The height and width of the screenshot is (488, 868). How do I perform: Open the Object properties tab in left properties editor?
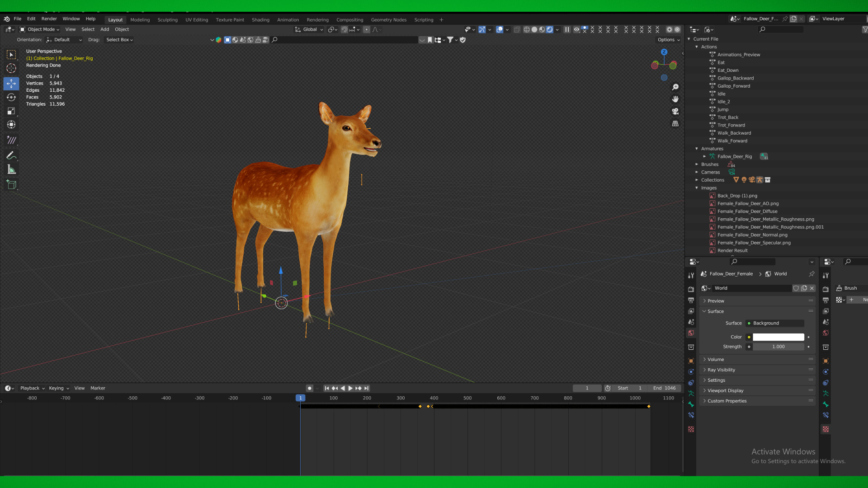(691, 361)
